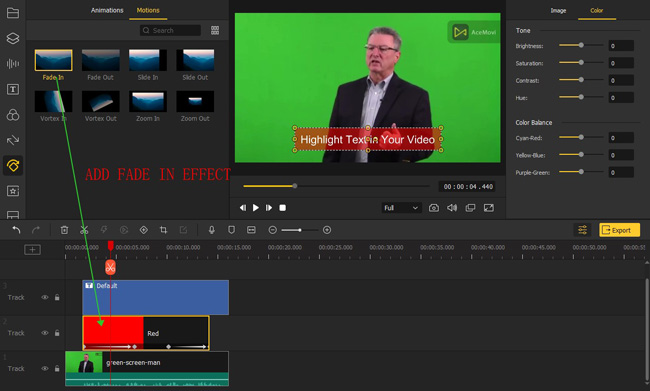This screenshot has height=391, width=650.
Task: Select the Crop tool in timeline toolbar
Action: (163, 230)
